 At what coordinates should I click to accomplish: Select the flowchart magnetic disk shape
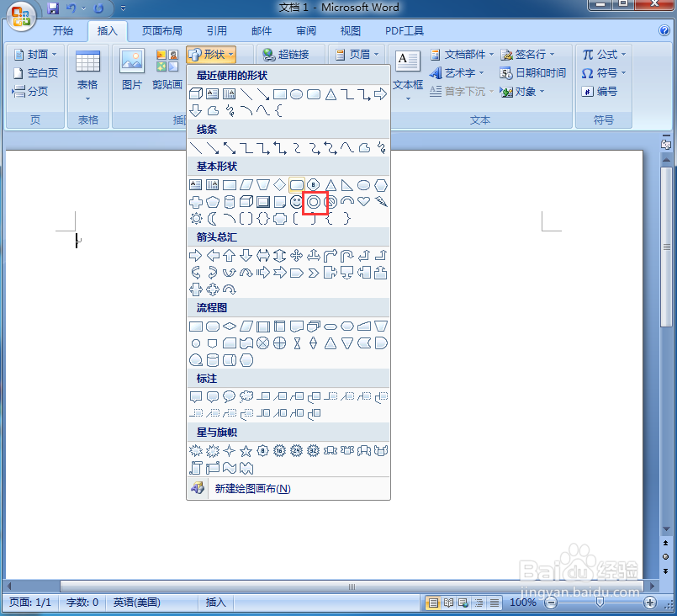pos(213,360)
